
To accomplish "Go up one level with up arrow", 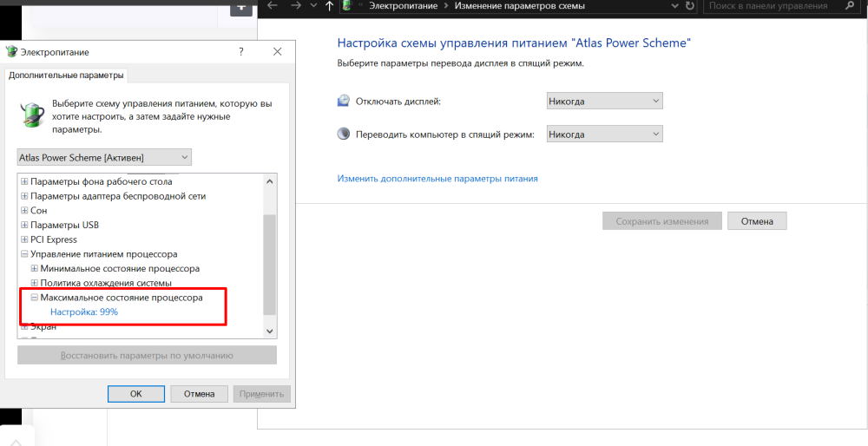I will (x=329, y=6).
